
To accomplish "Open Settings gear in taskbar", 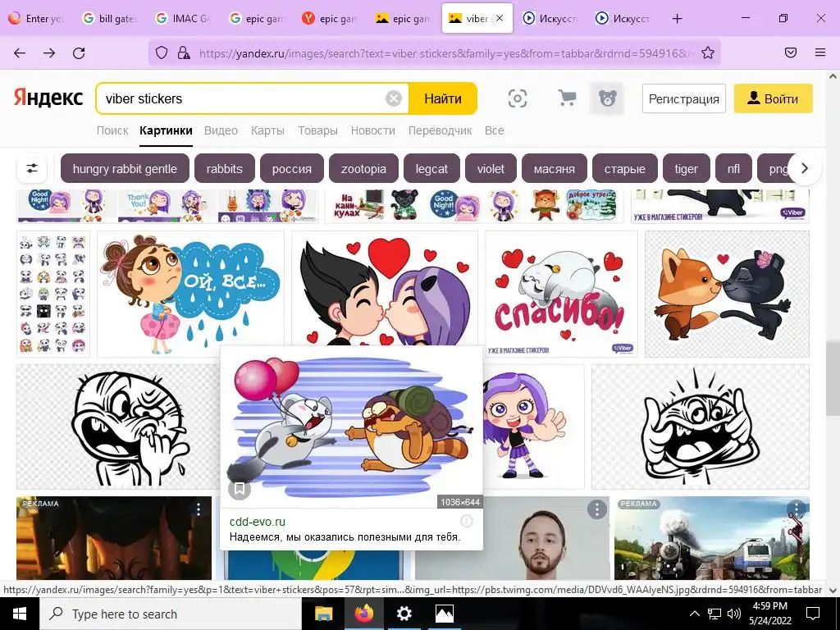I will (x=404, y=614).
